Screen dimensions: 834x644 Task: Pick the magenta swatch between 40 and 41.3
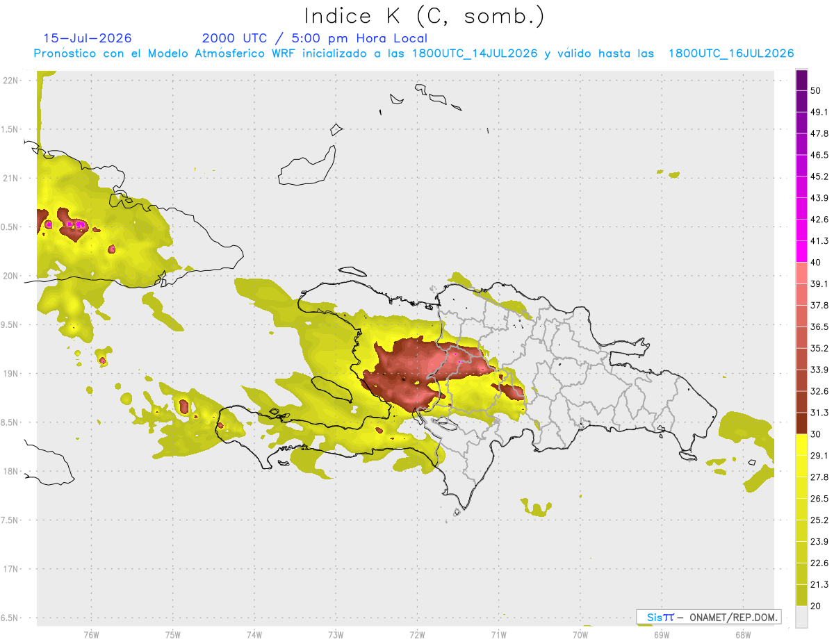pos(801,251)
